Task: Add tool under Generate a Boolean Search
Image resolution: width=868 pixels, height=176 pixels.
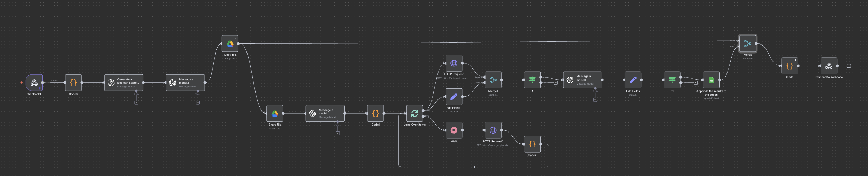Action: coord(136,103)
